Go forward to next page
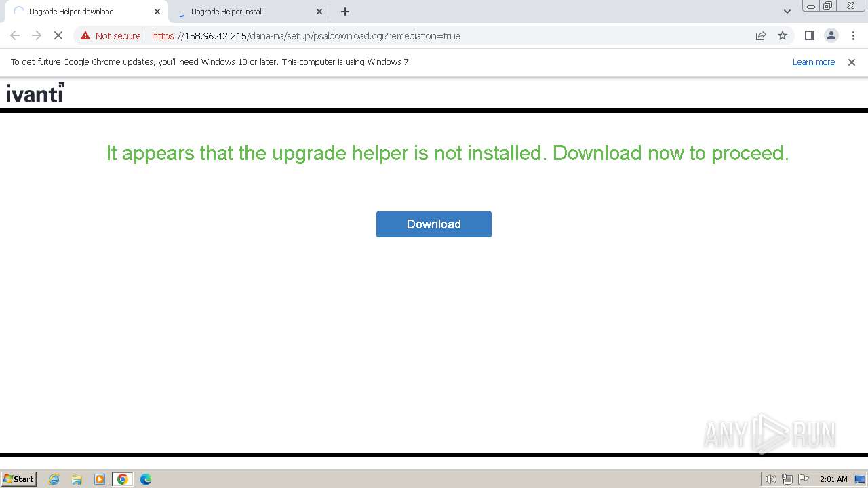The image size is (868, 488). pyautogui.click(x=37, y=36)
